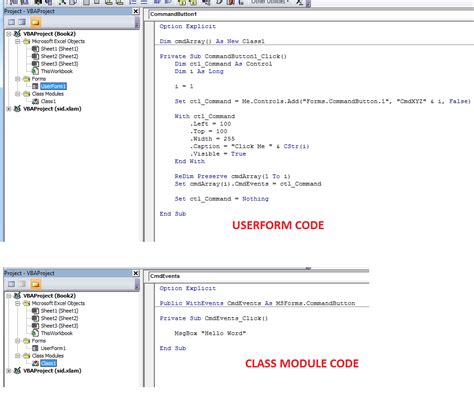Click Microsoft Excel Objects folder icon, UserForm code window

pyautogui.click(x=26, y=41)
